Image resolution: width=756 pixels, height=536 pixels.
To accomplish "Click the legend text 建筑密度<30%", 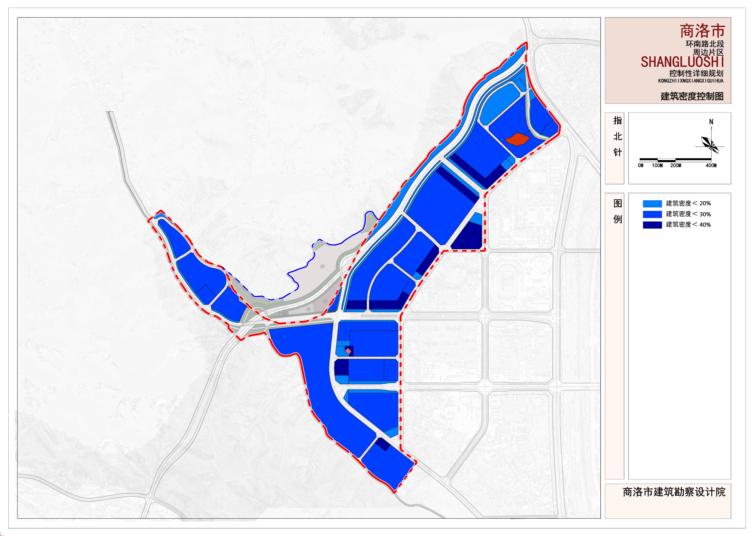I will tap(688, 214).
